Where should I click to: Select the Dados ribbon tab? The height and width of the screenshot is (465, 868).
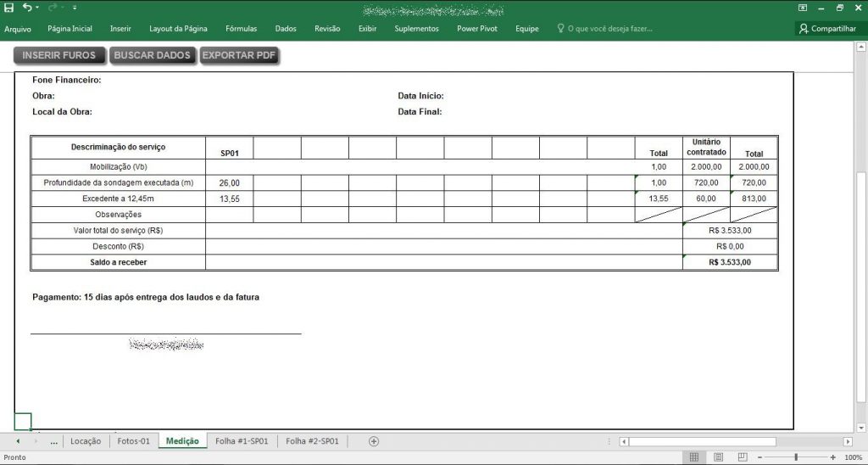[286, 29]
